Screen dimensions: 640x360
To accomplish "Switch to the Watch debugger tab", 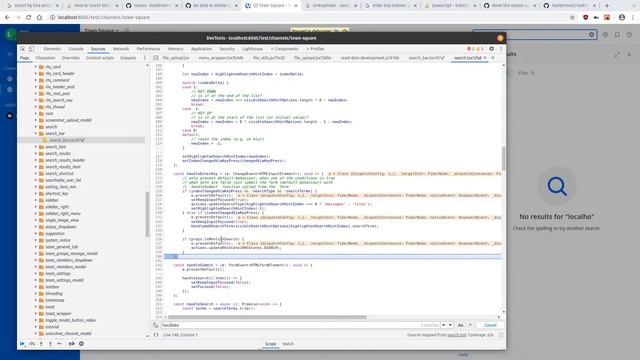I will pyautogui.click(x=288, y=344).
